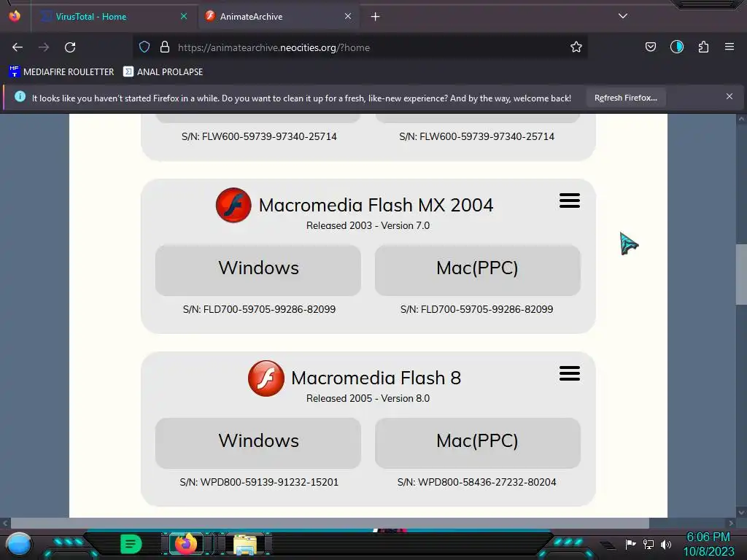This screenshot has height=560, width=747.
Task: Click Released 2005 - Version 8.0 text
Action: (368, 399)
